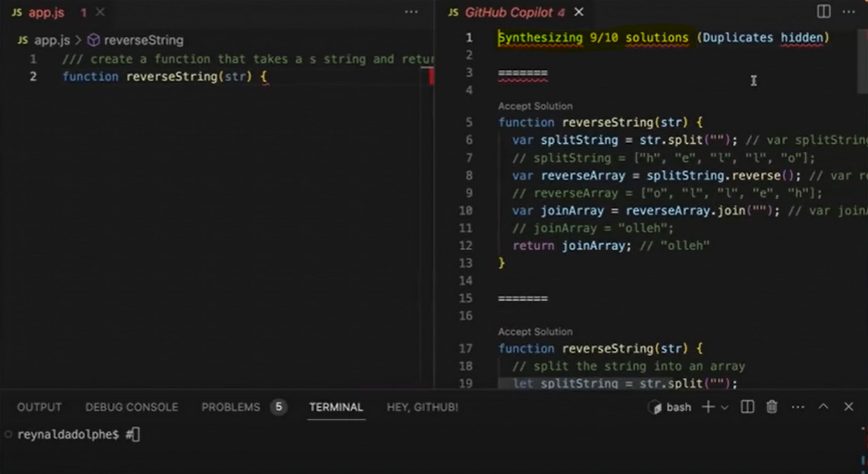Open more actions menu for Copilot editor group
Viewport: 868px width, 474px height.
(x=849, y=12)
